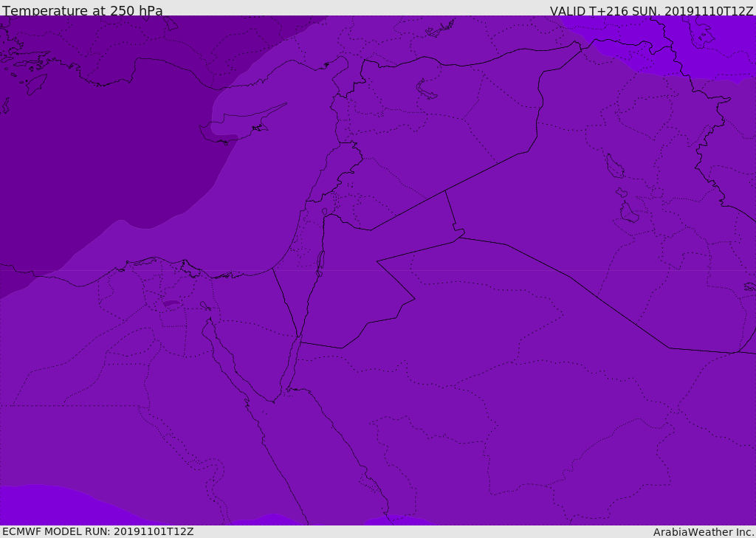Click the 'Temperature at 250 hPa' title
Image resolution: width=756 pixels, height=538 pixels.
83,10
